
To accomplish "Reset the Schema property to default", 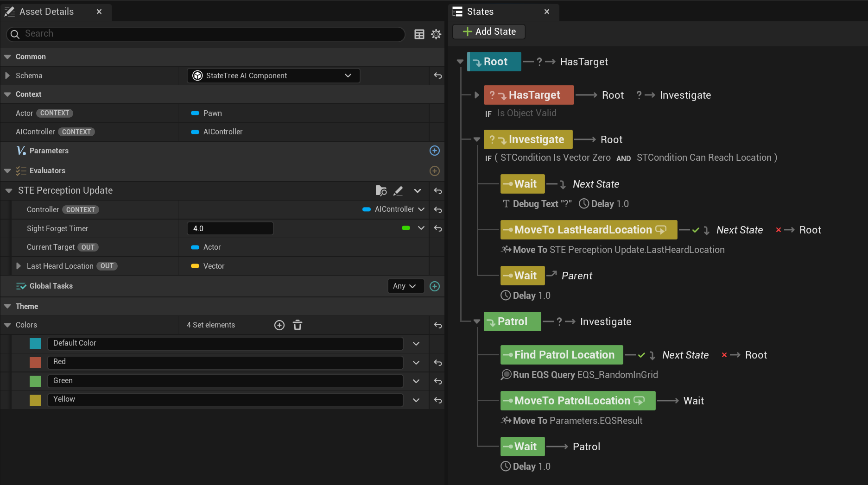I will click(438, 76).
